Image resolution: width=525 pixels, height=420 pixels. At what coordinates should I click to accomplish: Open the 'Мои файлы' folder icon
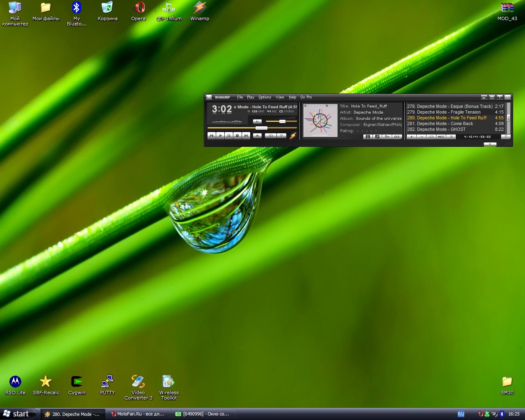(x=46, y=11)
